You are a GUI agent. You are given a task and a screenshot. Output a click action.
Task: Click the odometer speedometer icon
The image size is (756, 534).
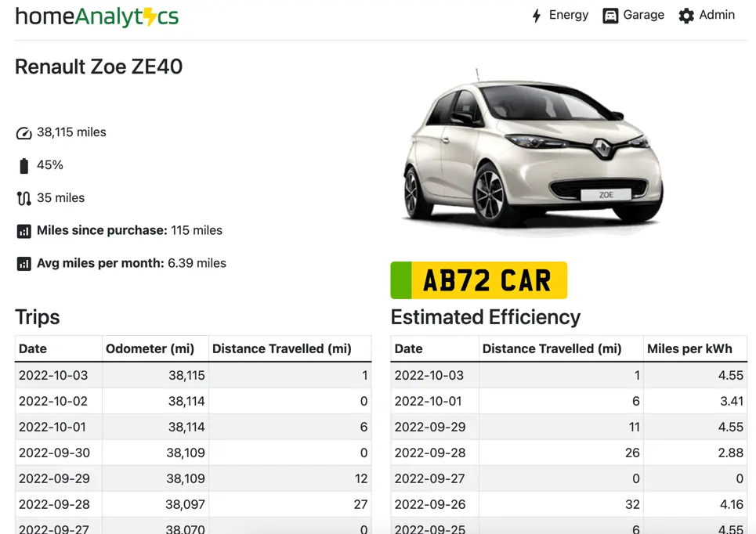[24, 133]
